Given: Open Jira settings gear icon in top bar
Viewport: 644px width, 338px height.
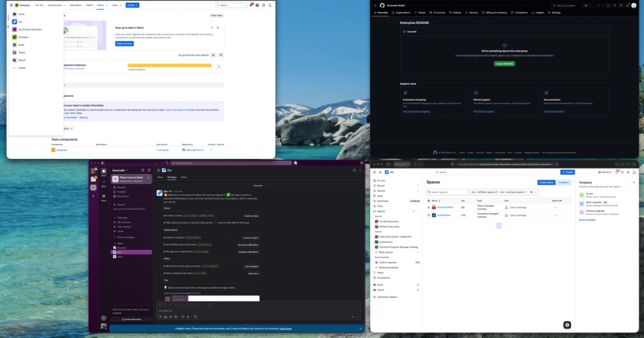Looking at the screenshot, I should (x=628, y=172).
